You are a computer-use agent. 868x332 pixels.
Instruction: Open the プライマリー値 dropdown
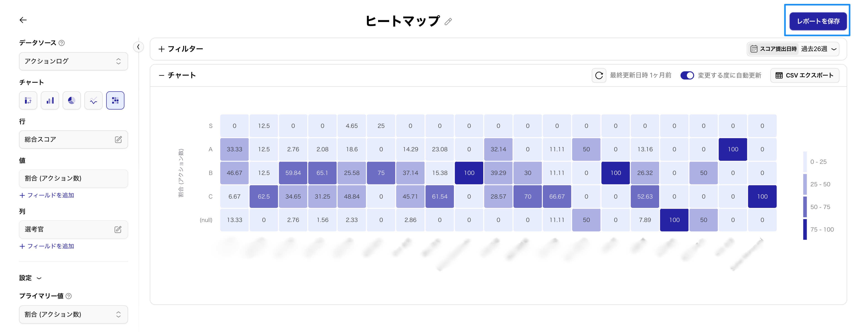point(74,314)
